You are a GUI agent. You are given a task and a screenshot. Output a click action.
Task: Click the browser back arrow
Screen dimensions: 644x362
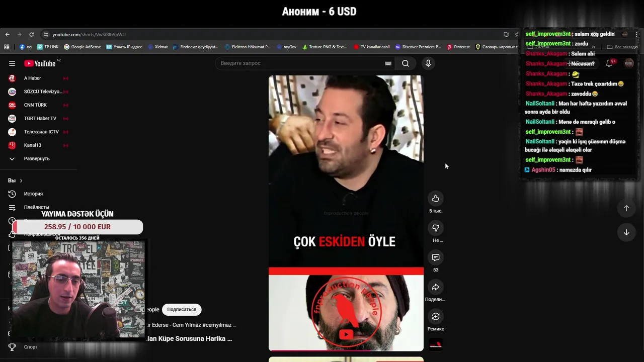[x=7, y=35]
